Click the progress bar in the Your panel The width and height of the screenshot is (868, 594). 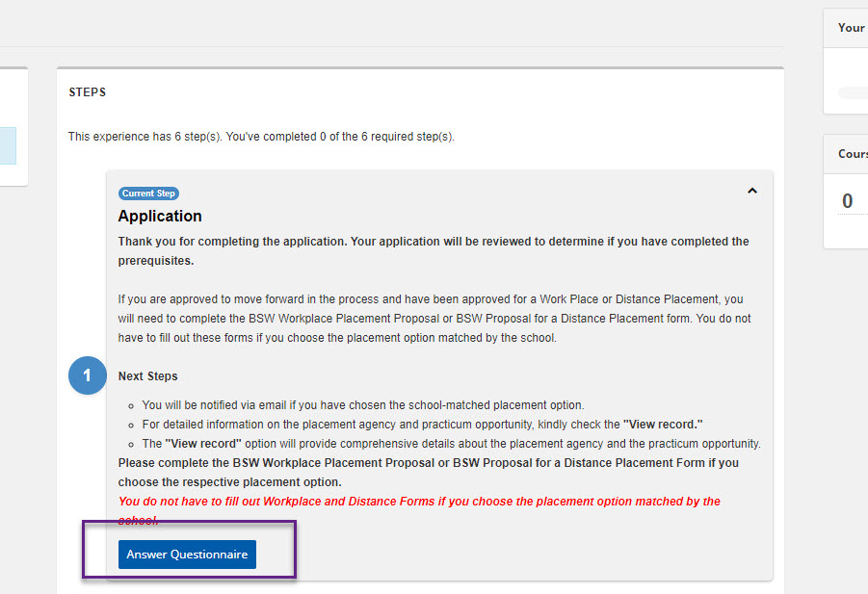853,92
